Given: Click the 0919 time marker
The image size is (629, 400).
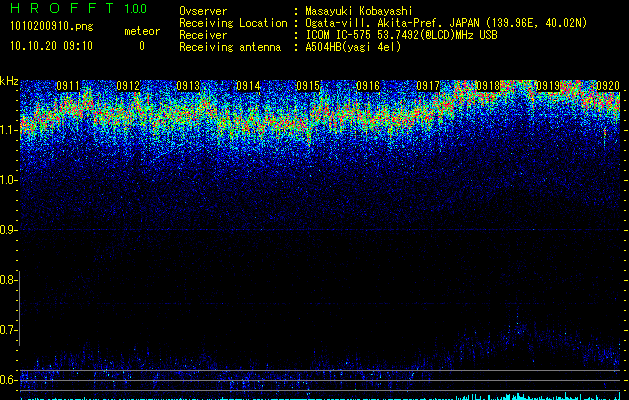Looking at the screenshot, I should [548, 86].
